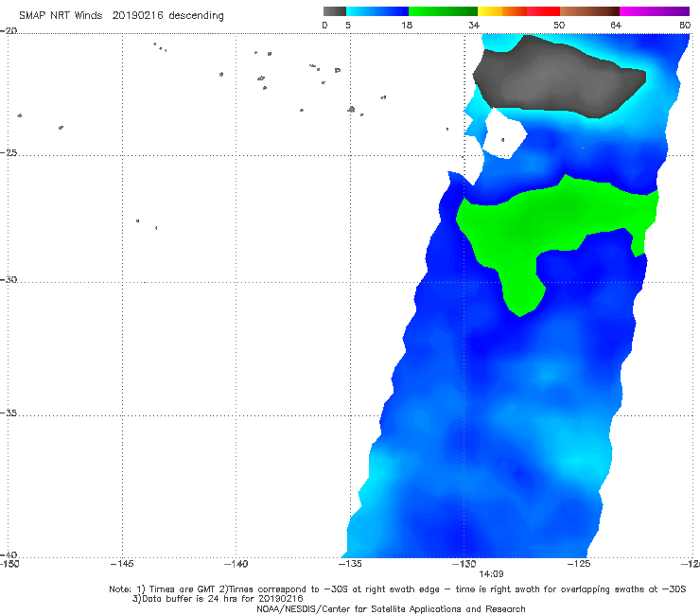700x615 pixels.
Task: Click the longitude label '-135'
Action: [350, 564]
